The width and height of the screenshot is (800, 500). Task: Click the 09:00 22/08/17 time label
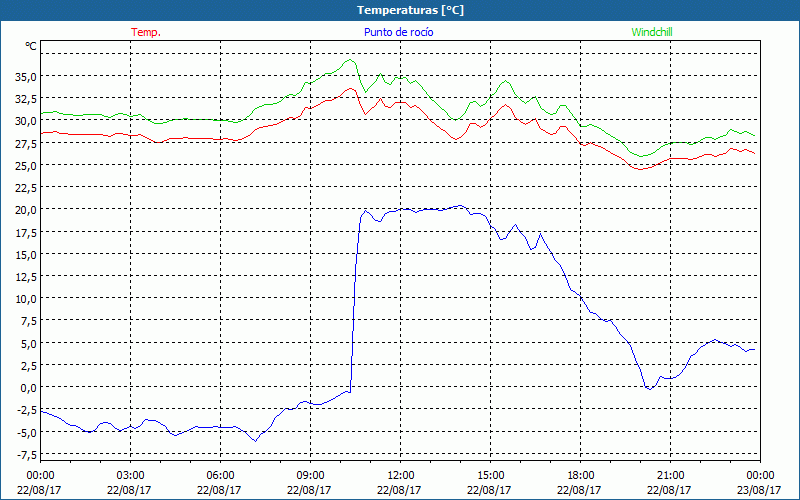[310, 483]
